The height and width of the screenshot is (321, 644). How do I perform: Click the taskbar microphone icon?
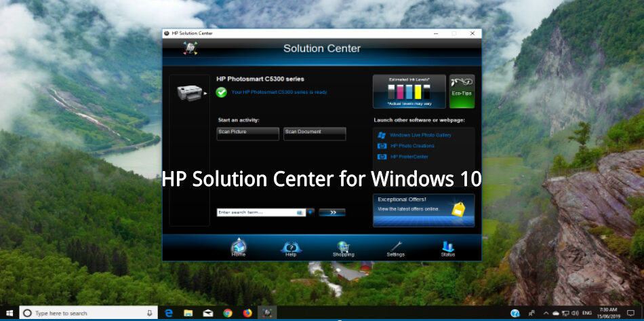click(x=150, y=313)
